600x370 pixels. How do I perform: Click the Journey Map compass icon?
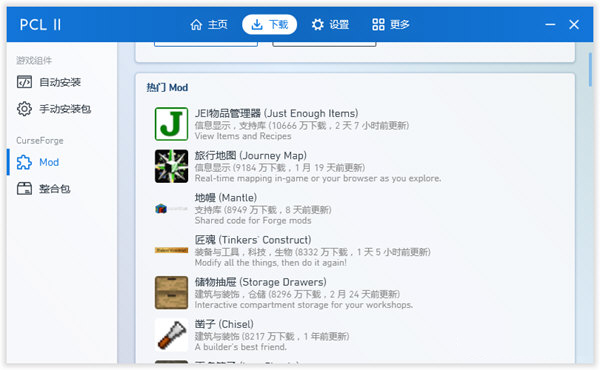171,166
